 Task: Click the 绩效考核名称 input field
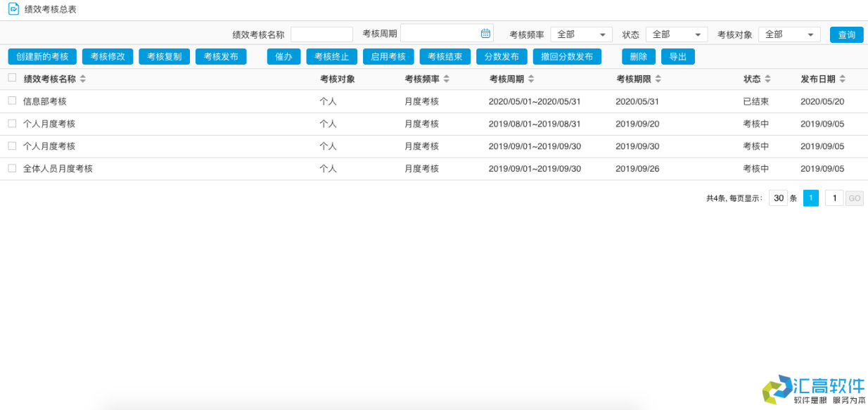pyautogui.click(x=322, y=33)
